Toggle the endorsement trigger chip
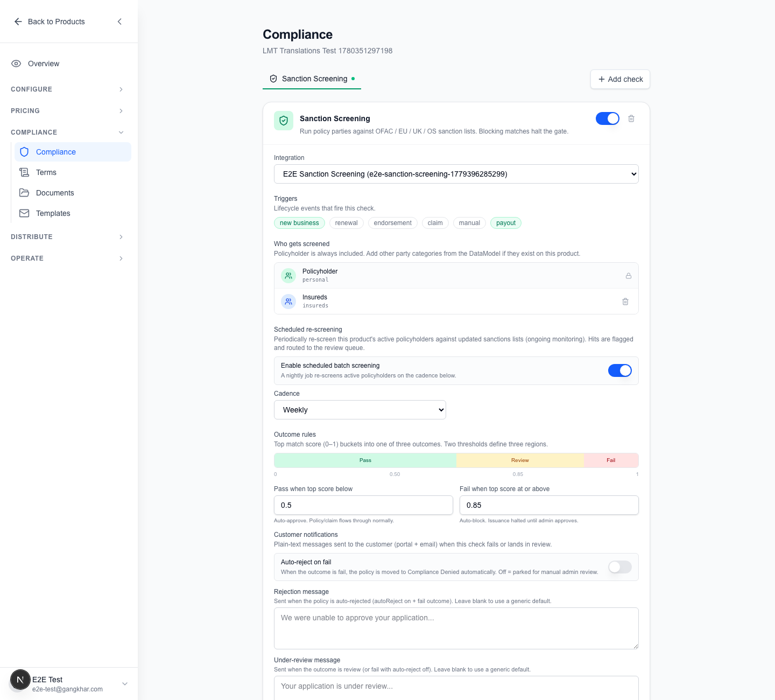 tap(392, 223)
